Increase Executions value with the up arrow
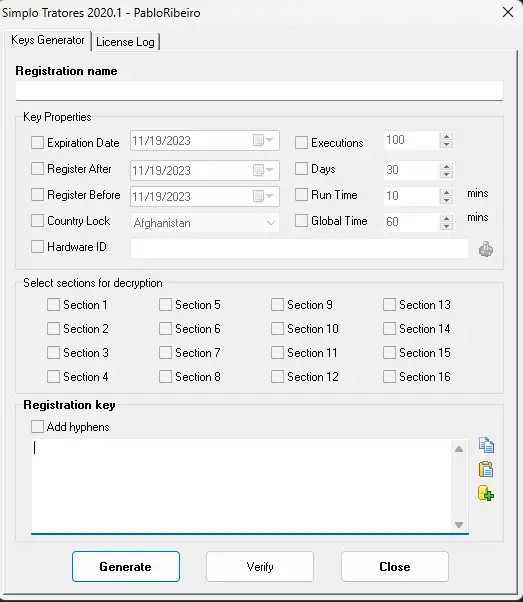This screenshot has height=602, width=523. point(446,136)
